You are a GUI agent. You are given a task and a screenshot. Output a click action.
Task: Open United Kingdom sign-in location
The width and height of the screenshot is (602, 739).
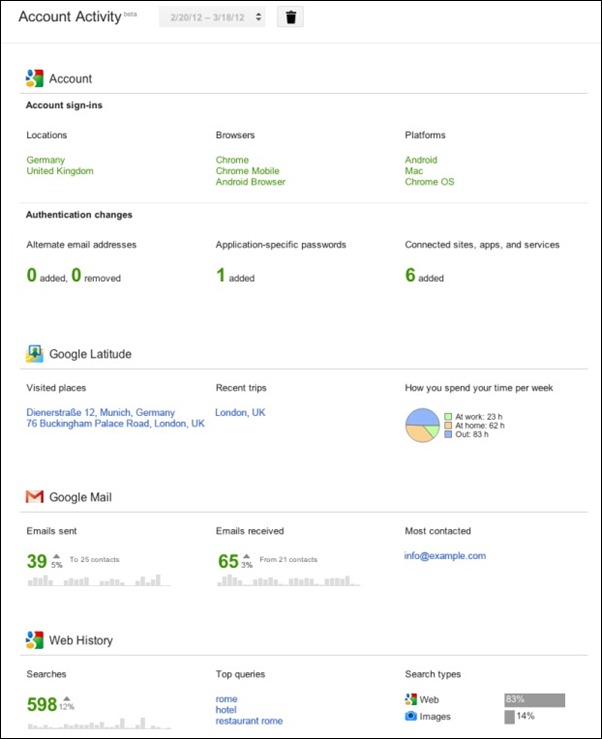coord(60,171)
